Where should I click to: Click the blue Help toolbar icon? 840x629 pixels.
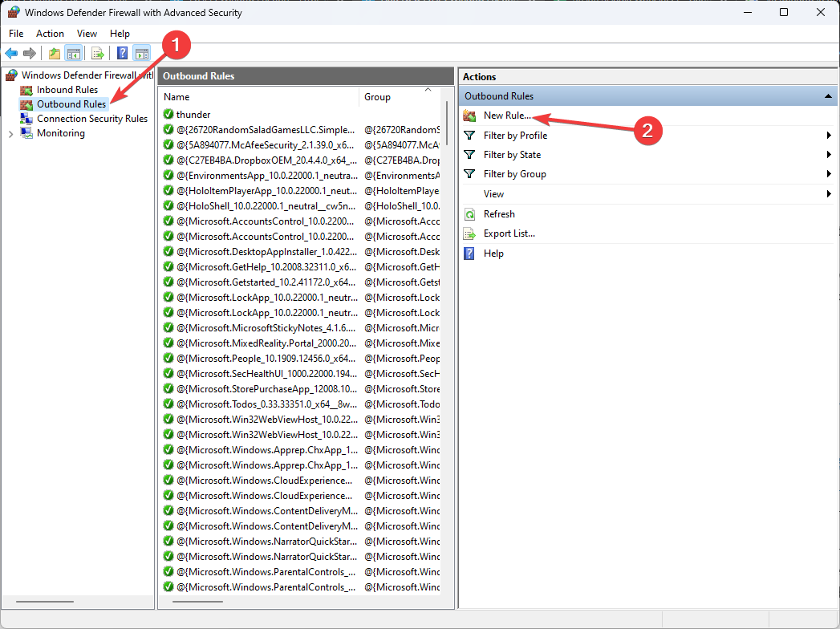point(123,53)
